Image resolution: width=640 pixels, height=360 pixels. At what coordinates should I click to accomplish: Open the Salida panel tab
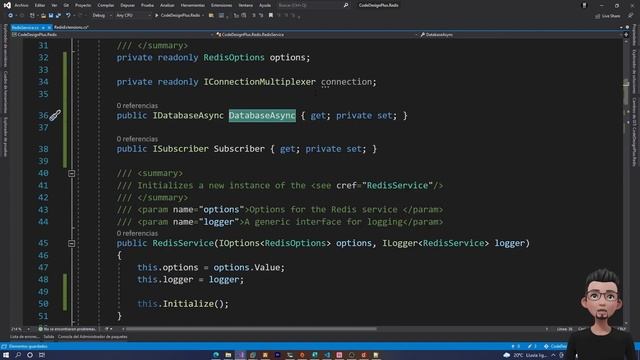(x=49, y=337)
